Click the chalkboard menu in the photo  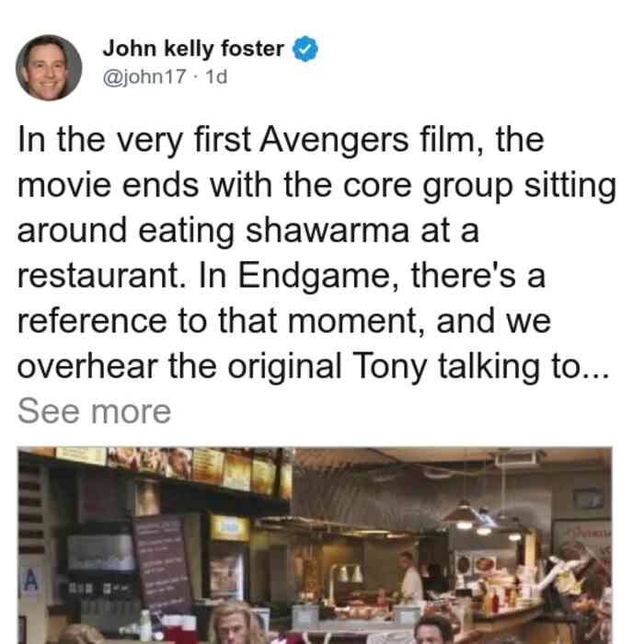pyautogui.click(x=163, y=562)
